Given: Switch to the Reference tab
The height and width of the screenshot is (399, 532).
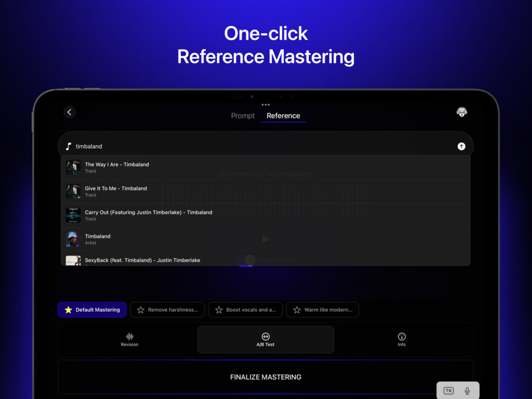Looking at the screenshot, I should (283, 116).
